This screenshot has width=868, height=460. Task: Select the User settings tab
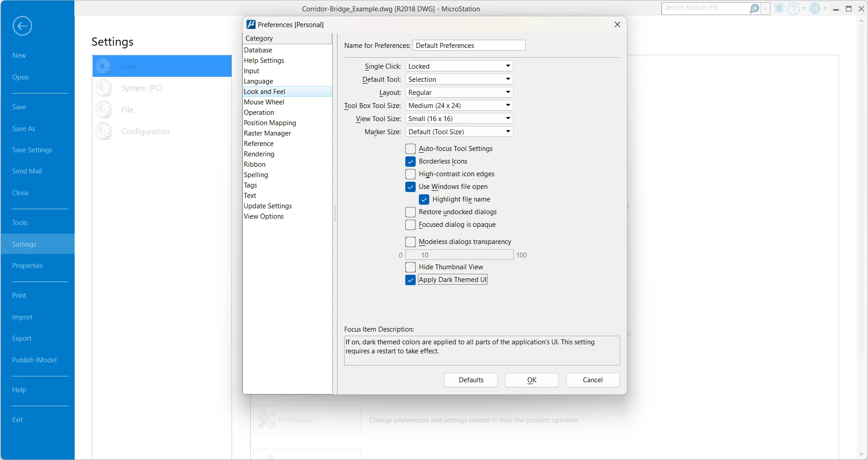[x=162, y=66]
